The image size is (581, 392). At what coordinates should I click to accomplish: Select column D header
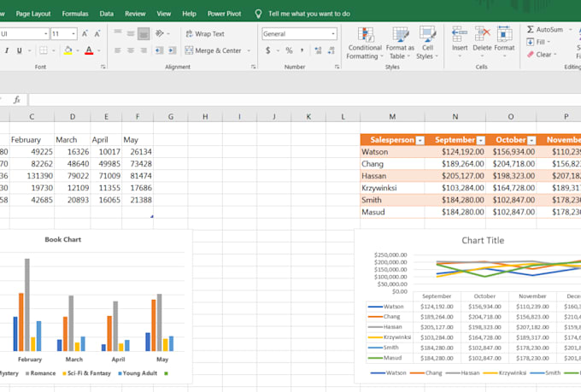tap(73, 117)
